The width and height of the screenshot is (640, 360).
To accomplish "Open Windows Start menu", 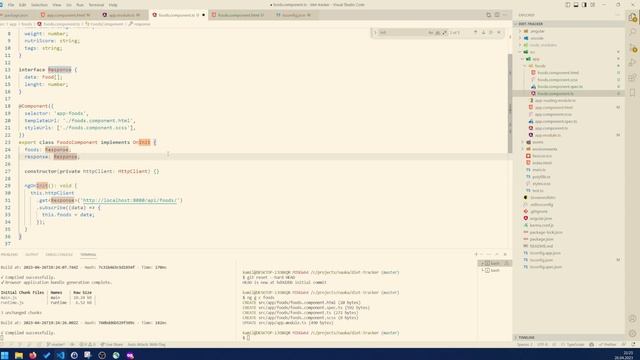I will pos(5,355).
